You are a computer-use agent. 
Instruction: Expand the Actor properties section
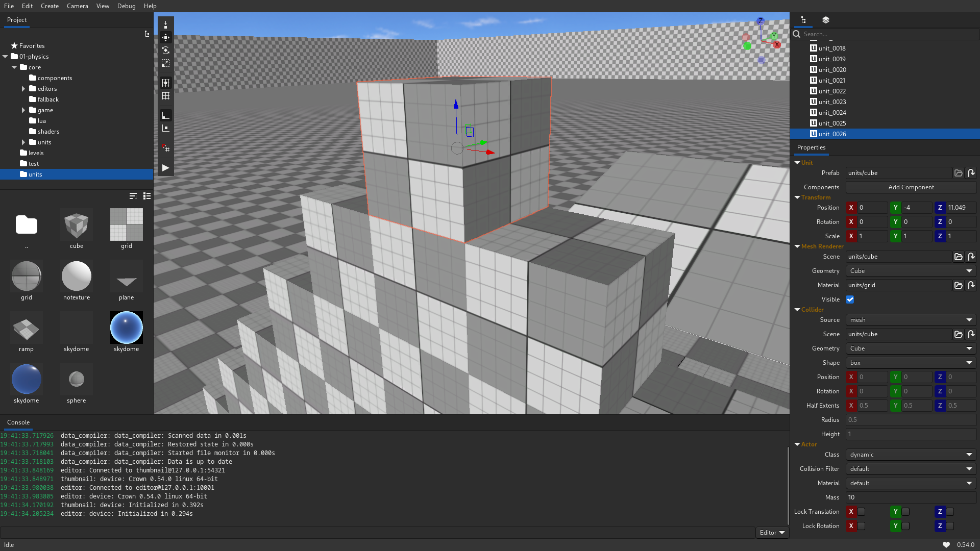pos(797,444)
